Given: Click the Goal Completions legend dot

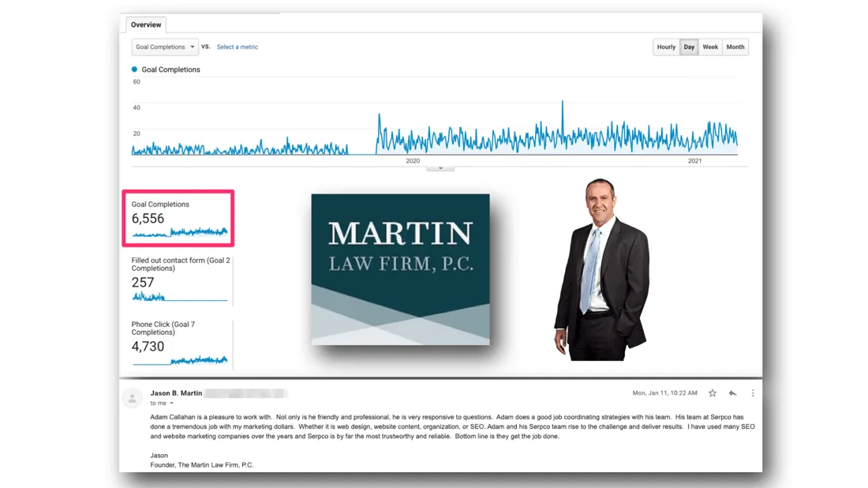Looking at the screenshot, I should point(134,69).
